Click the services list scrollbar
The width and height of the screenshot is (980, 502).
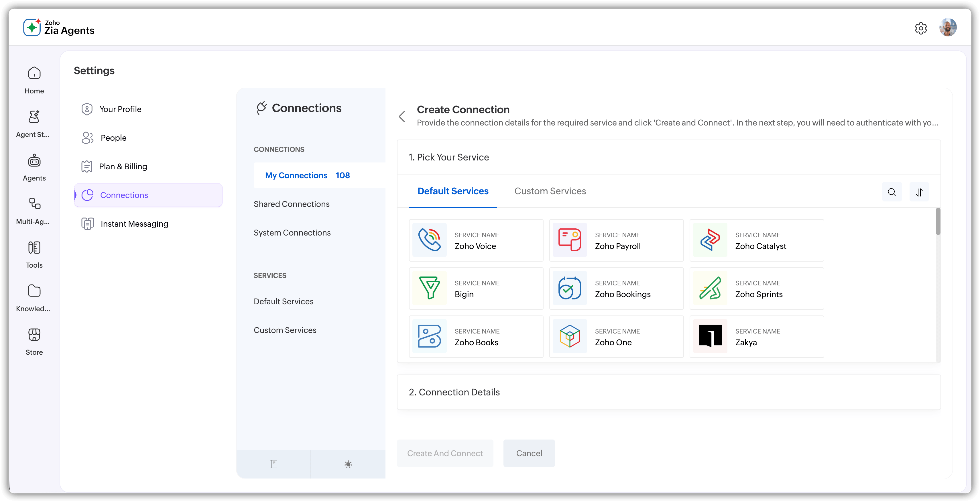pyautogui.click(x=938, y=221)
